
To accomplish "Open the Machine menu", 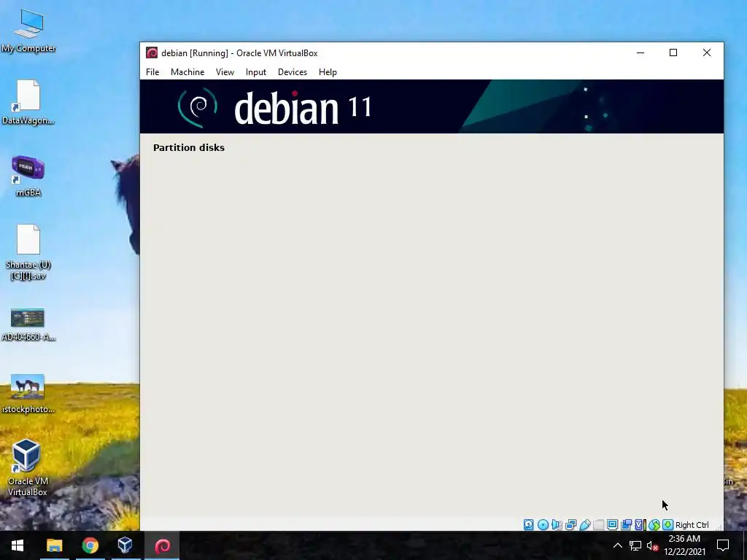I will click(187, 72).
